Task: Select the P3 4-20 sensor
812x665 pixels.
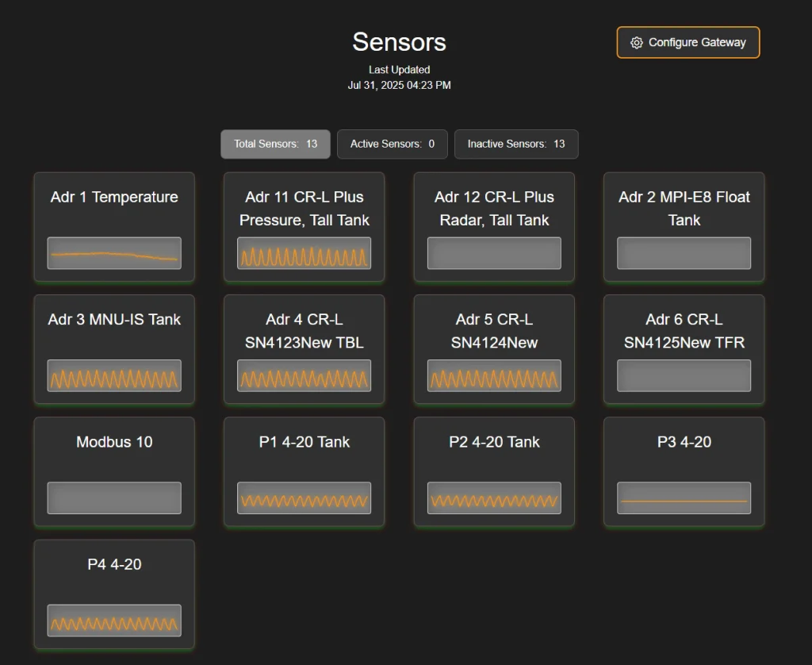Action: point(684,471)
